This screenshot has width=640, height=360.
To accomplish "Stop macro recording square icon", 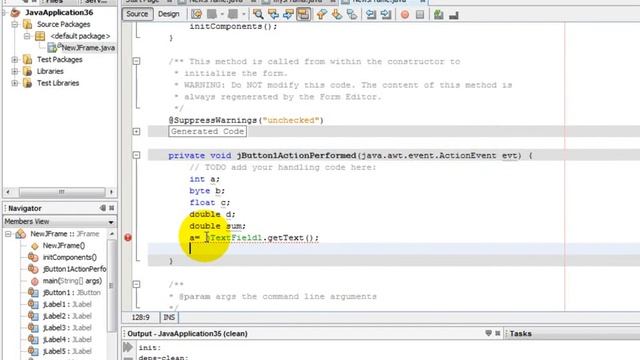I will coord(420,15).
